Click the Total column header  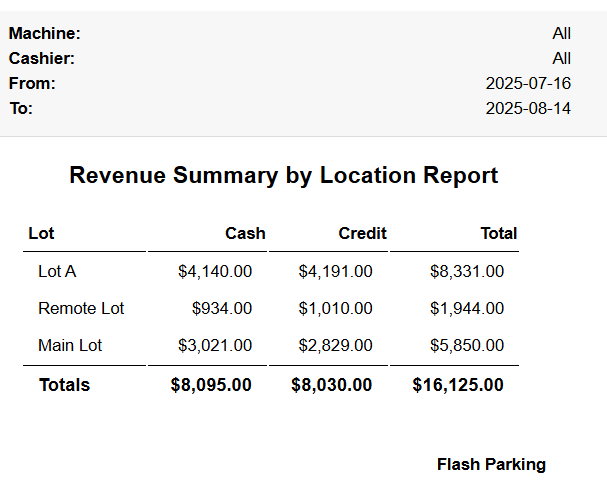click(x=498, y=234)
